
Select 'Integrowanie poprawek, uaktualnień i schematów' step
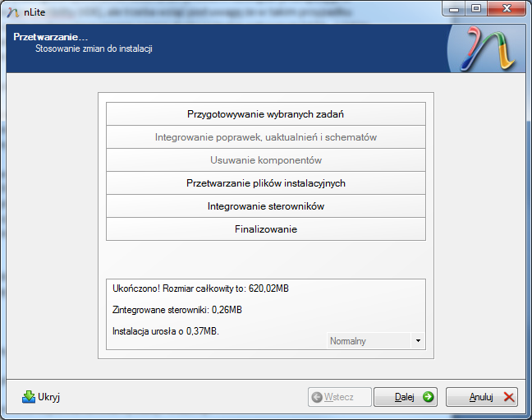coord(266,137)
